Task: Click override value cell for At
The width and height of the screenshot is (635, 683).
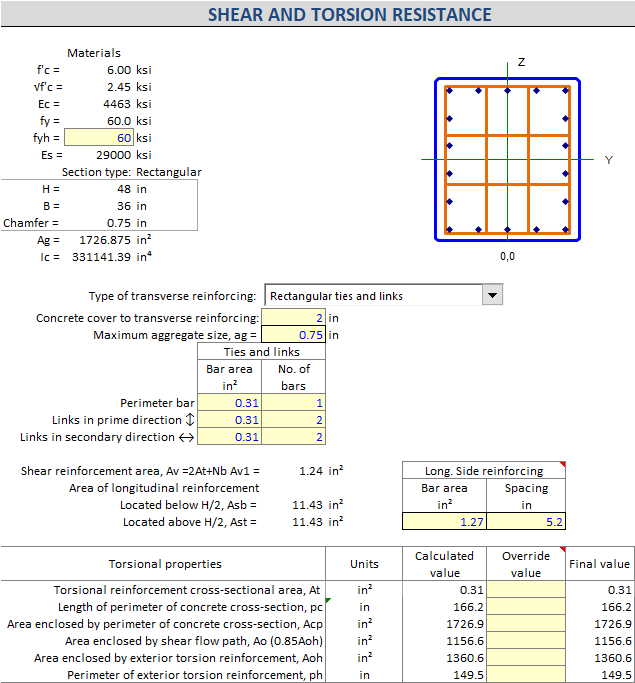Action: pos(526,590)
